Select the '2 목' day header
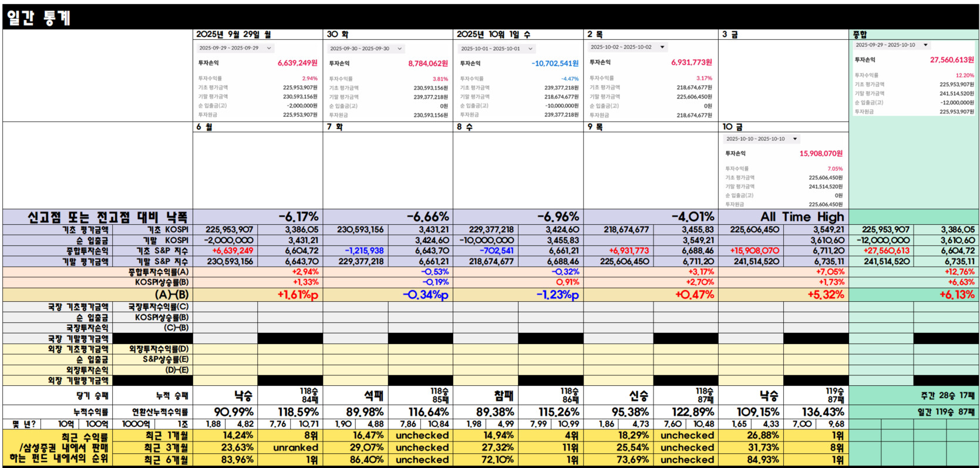The height and width of the screenshot is (468, 980). pyautogui.click(x=595, y=35)
